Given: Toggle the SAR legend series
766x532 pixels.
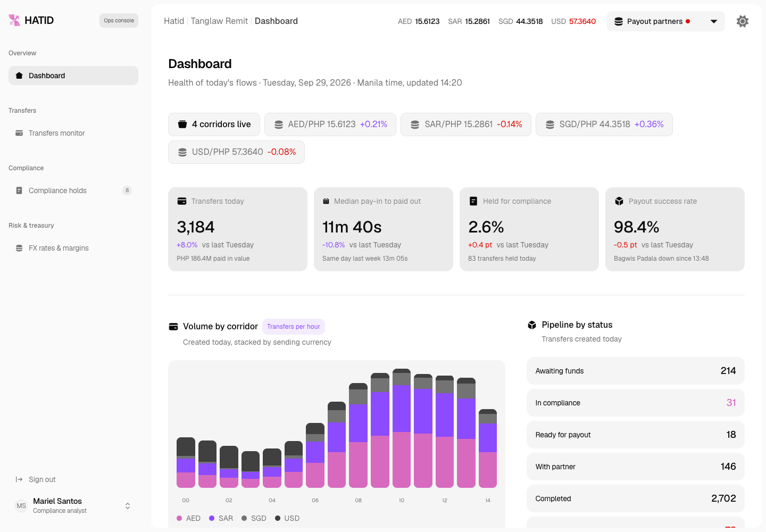Looking at the screenshot, I should (x=221, y=518).
